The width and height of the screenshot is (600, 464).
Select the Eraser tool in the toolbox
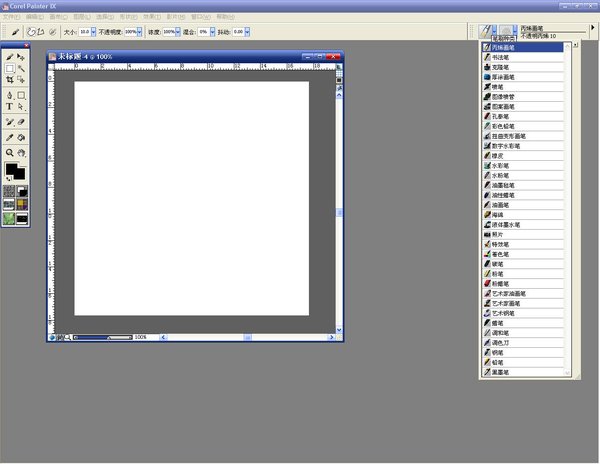pyautogui.click(x=21, y=122)
